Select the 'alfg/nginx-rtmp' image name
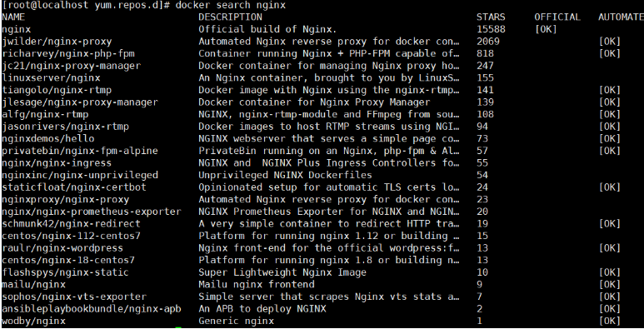This screenshot has width=644, height=329. [45, 114]
